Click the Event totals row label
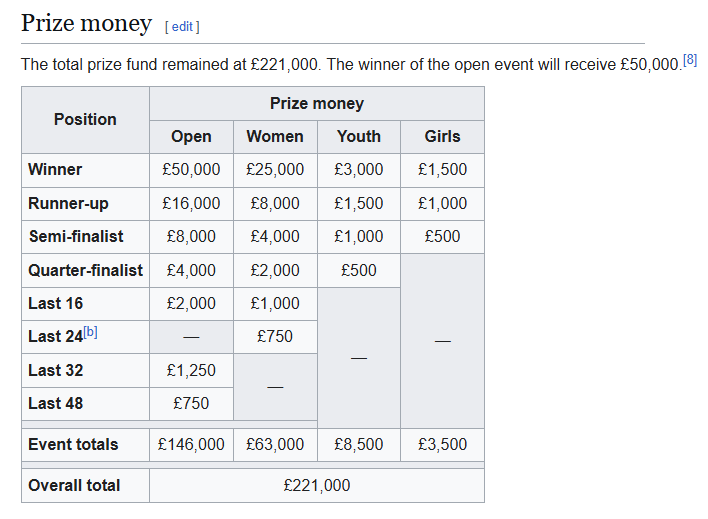The image size is (708, 519). 73,444
